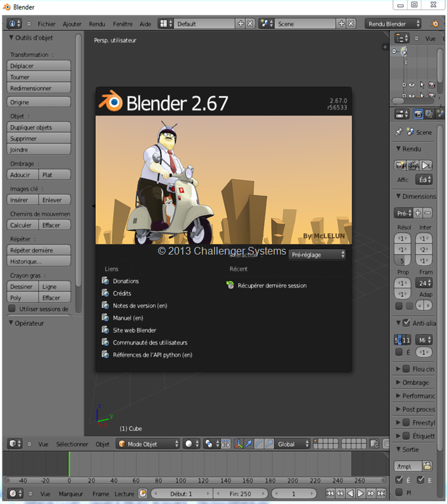Viewport: 447px width, 504px height.
Task: Open the properties editor type selector
Action: 401,114
